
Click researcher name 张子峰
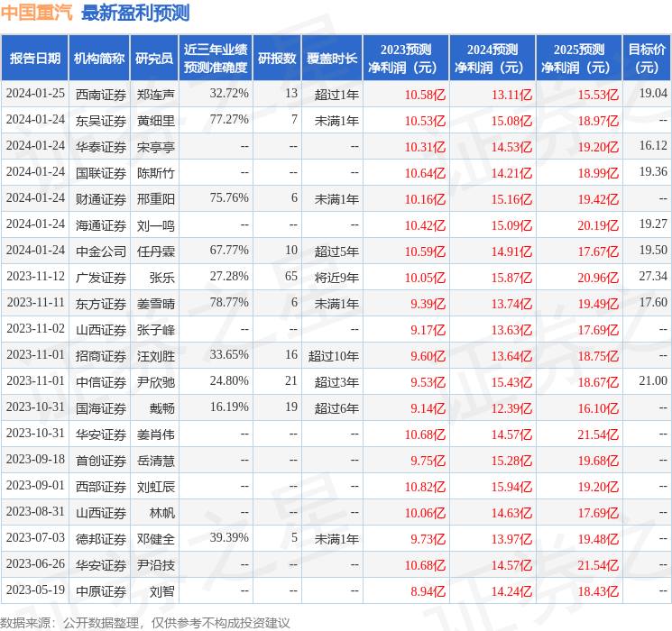click(x=155, y=330)
